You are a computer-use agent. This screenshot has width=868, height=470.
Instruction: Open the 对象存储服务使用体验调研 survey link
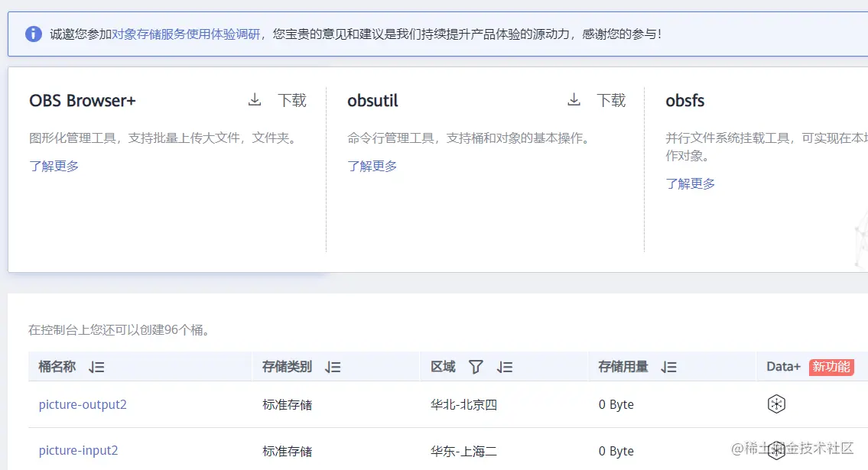(186, 34)
